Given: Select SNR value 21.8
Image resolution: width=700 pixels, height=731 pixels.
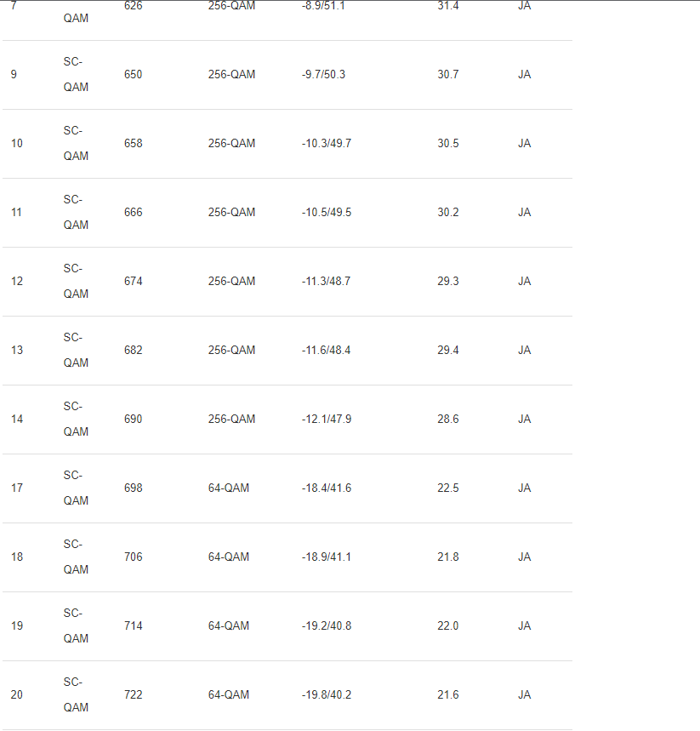Looking at the screenshot, I should 448,557.
